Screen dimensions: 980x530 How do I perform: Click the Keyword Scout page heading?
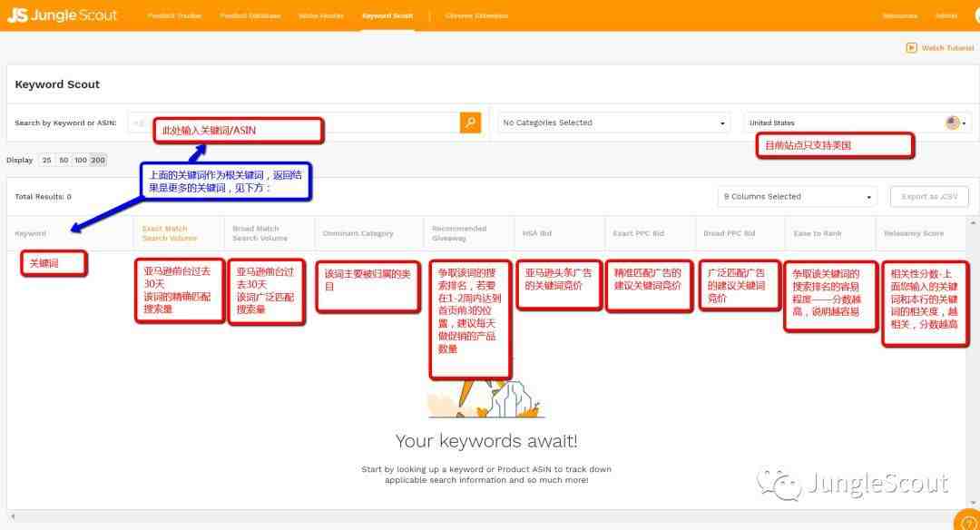pos(57,84)
